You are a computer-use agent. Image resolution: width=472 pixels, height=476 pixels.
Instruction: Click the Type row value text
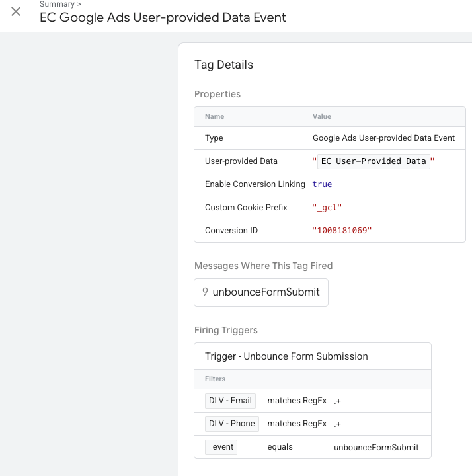(383, 138)
